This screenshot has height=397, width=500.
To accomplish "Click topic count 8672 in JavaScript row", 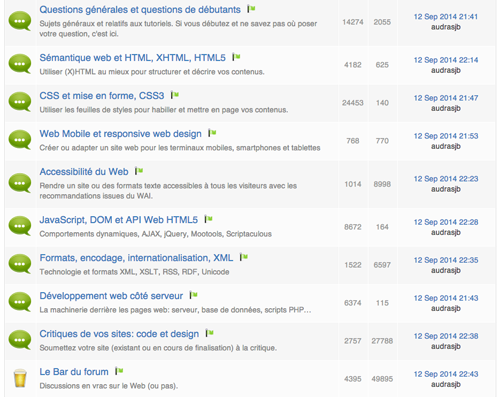I will pos(353,227).
